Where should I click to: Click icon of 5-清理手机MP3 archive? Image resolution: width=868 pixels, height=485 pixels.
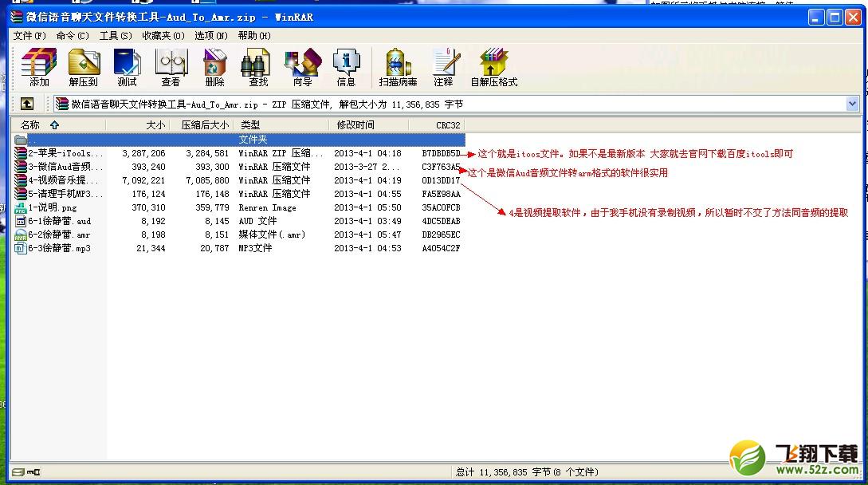[x=21, y=194]
